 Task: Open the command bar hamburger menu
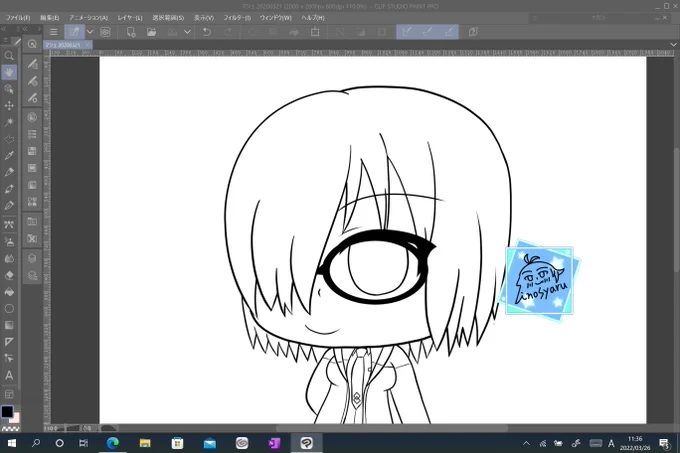(53, 32)
